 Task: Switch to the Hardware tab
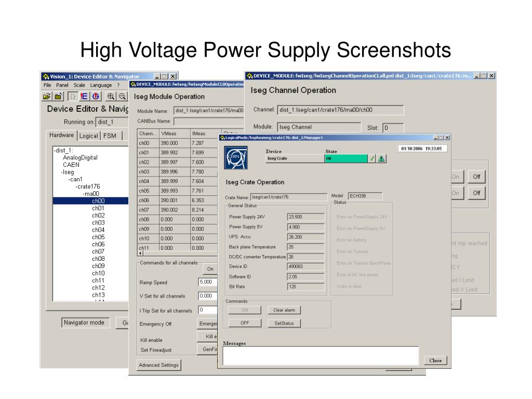pos(61,135)
